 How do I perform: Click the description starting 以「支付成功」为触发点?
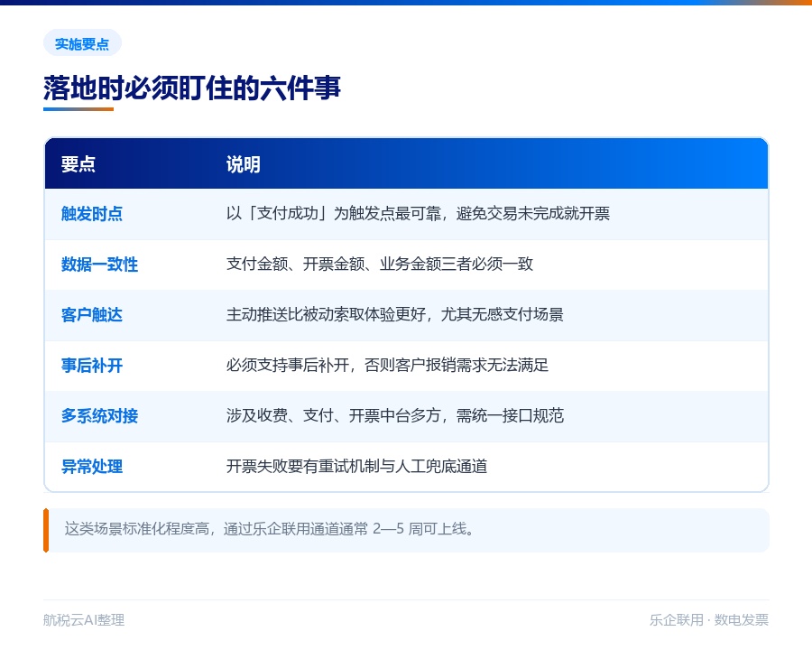(418, 214)
